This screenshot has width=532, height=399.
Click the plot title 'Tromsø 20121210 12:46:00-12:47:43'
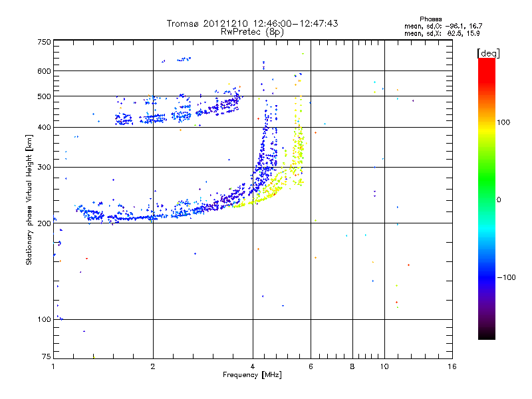[x=252, y=23]
